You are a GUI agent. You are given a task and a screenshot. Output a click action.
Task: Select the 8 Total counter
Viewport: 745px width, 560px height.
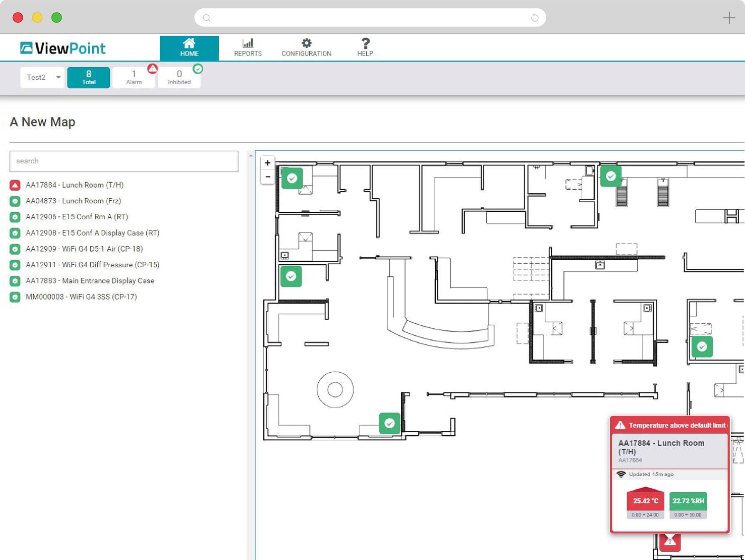pyautogui.click(x=88, y=77)
